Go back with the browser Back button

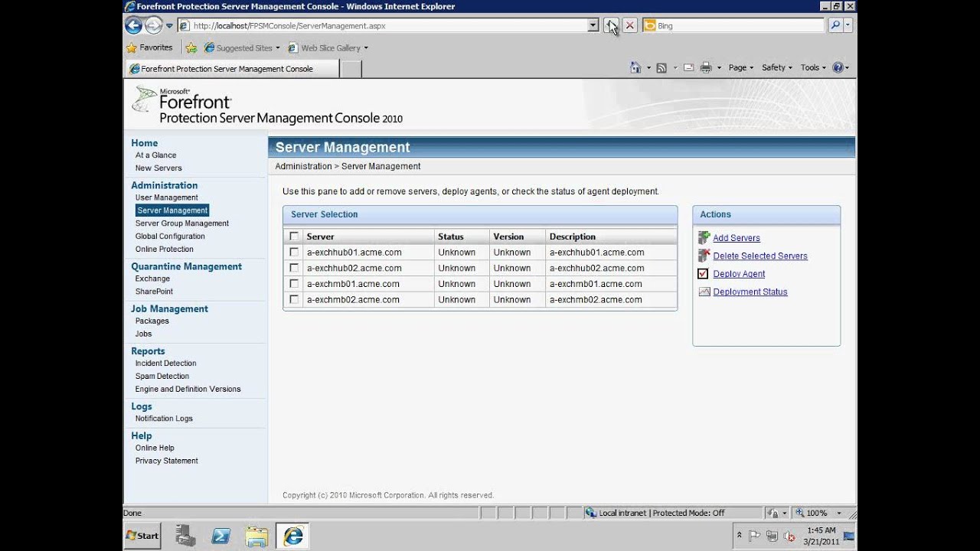(x=134, y=25)
